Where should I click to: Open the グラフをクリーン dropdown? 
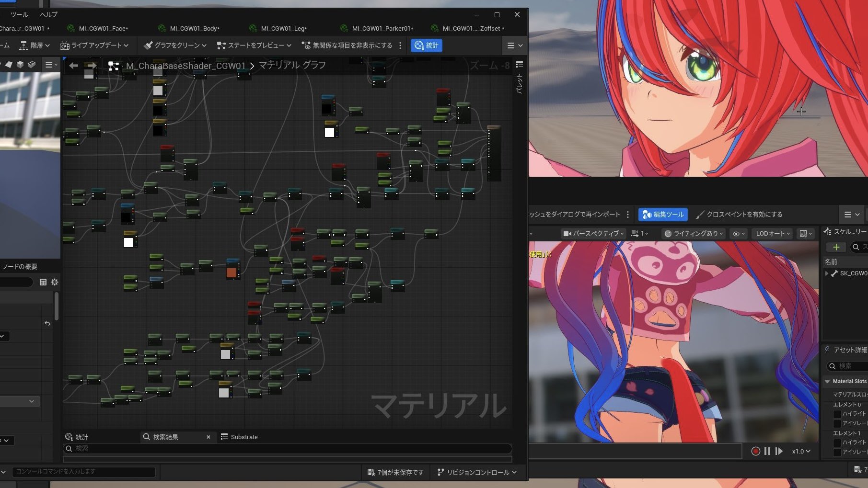[x=175, y=45]
